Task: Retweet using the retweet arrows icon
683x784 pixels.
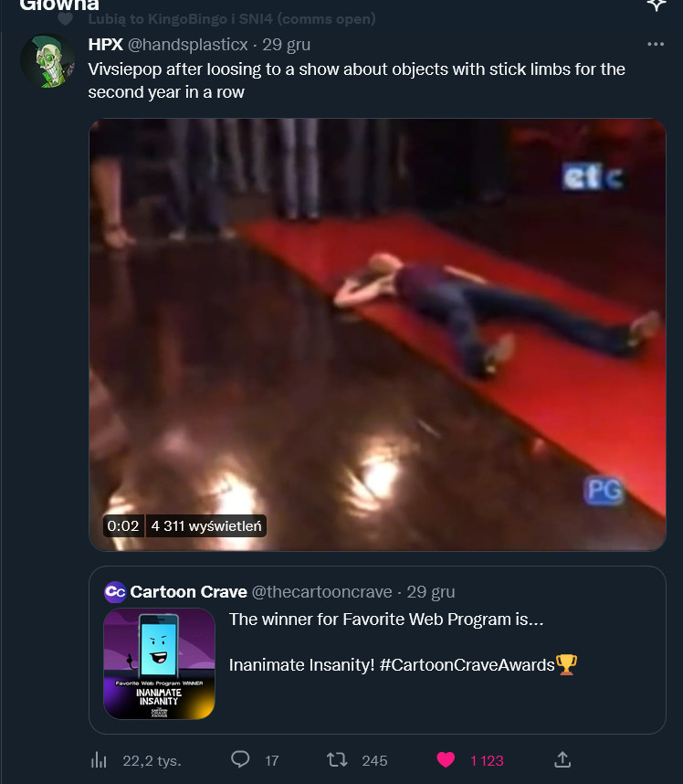Action: click(x=337, y=759)
